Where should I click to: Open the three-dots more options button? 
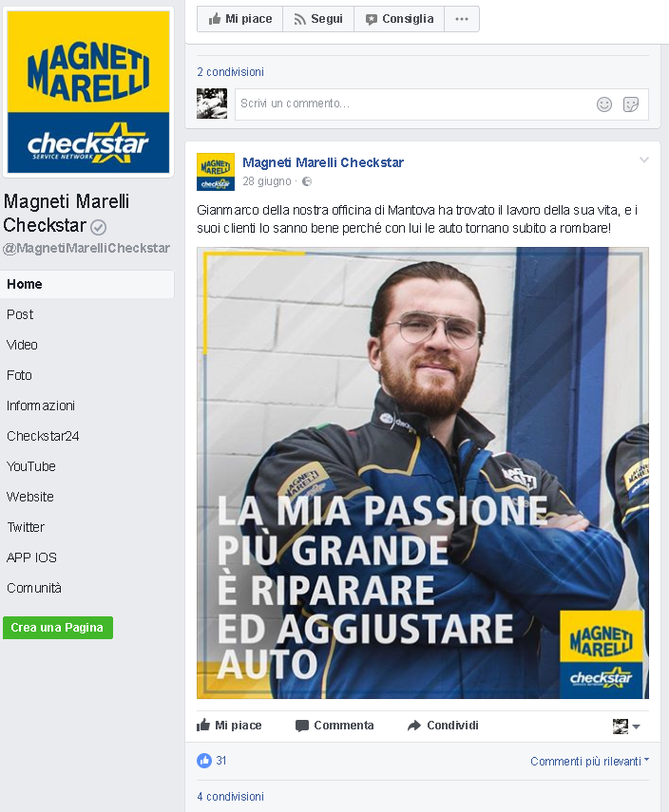click(x=462, y=19)
